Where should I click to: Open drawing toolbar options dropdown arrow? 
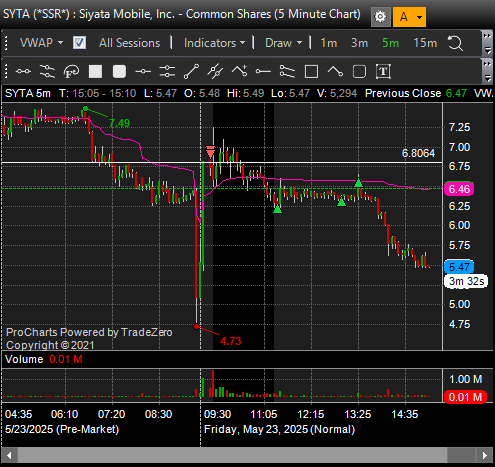click(487, 78)
